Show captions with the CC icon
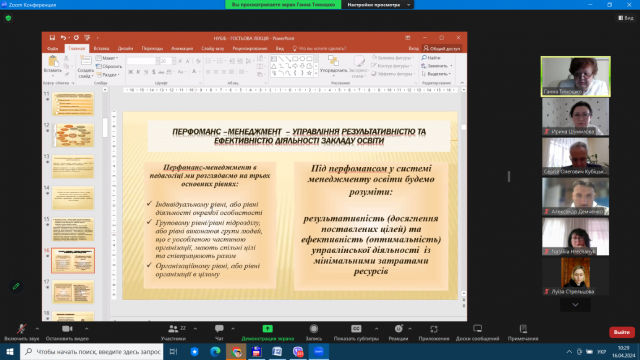640x360 pixels. pyautogui.click(x=356, y=329)
